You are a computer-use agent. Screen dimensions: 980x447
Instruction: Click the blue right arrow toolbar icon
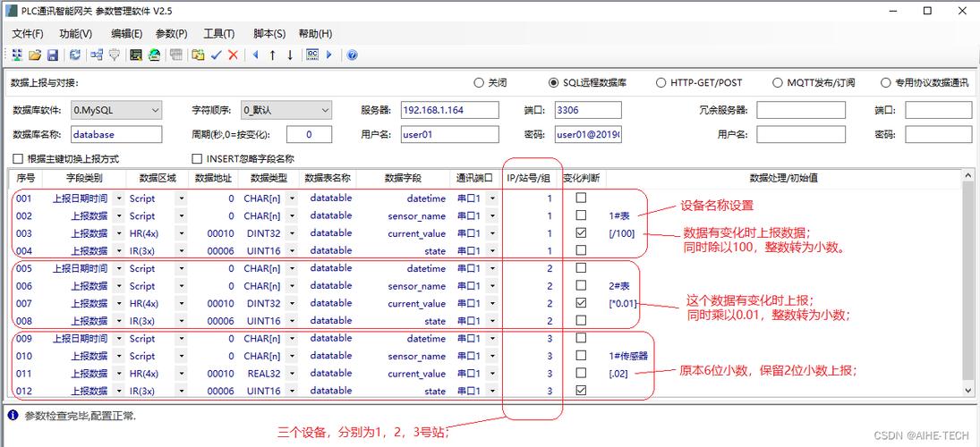pyautogui.click(x=329, y=55)
